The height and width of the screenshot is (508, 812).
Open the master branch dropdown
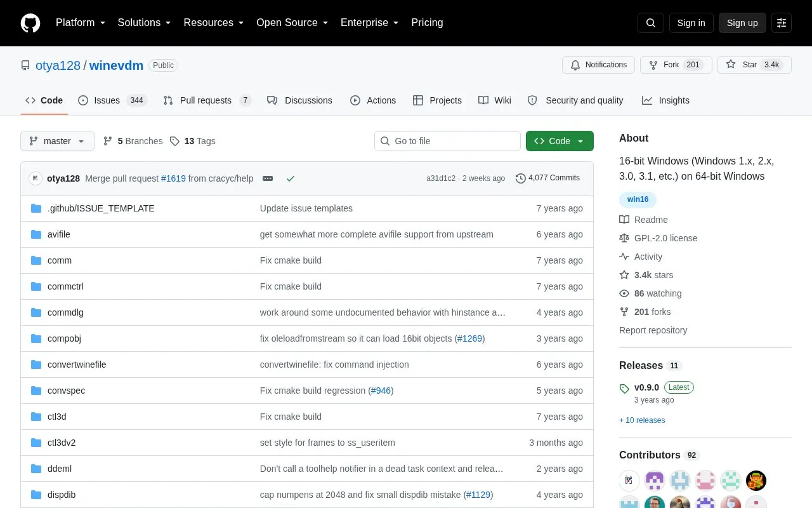57,141
